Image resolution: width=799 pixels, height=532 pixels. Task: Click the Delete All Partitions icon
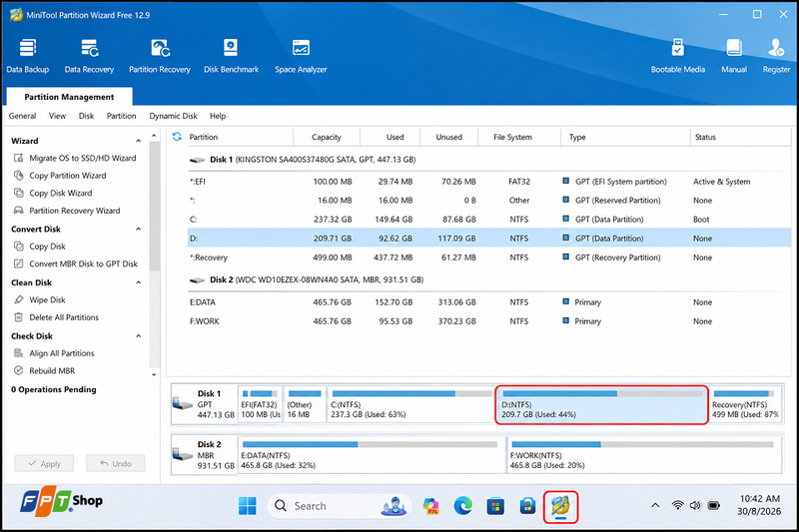[18, 317]
